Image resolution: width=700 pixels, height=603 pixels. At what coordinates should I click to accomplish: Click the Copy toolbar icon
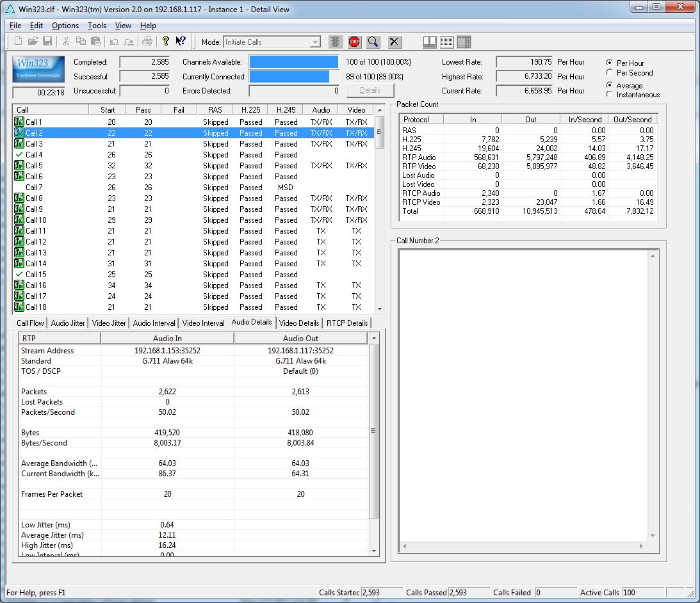click(81, 42)
